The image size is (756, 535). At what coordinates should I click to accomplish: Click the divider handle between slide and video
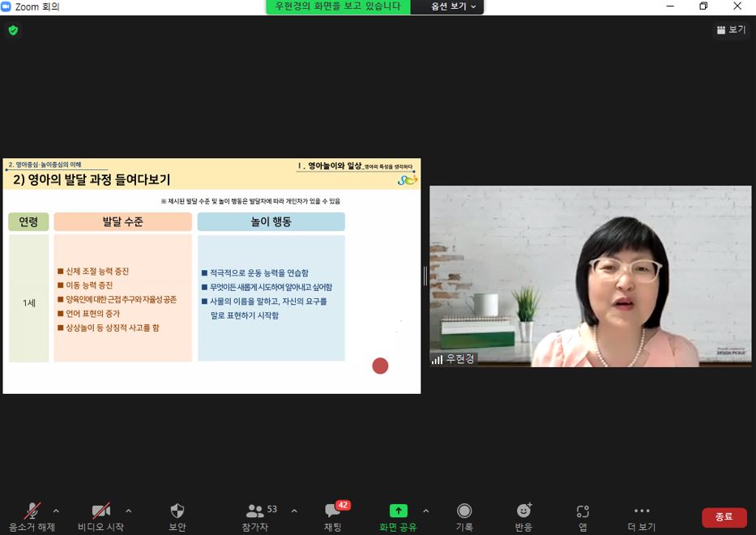[x=425, y=276]
